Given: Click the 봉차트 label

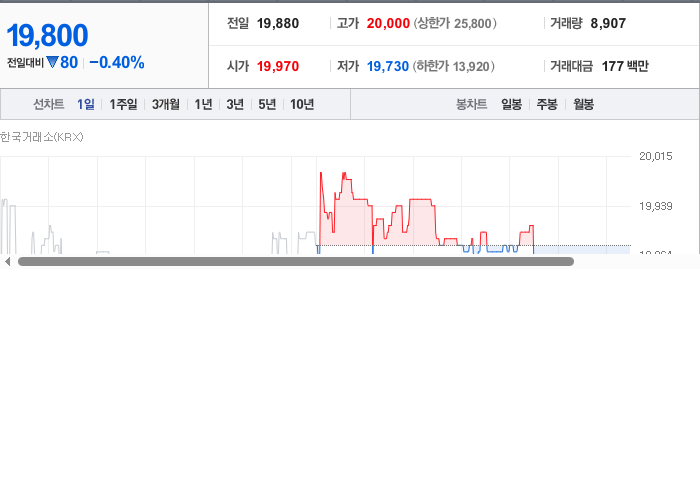Looking at the screenshot, I should click(471, 104).
